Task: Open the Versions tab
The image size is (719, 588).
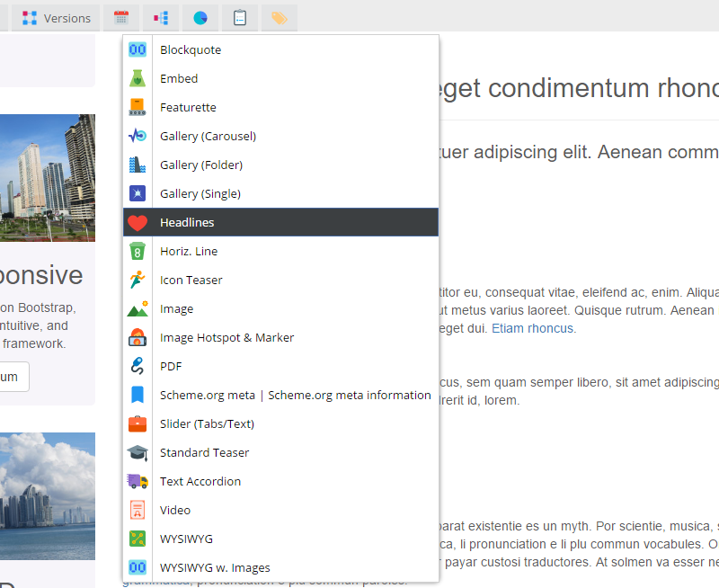Action: tap(56, 18)
